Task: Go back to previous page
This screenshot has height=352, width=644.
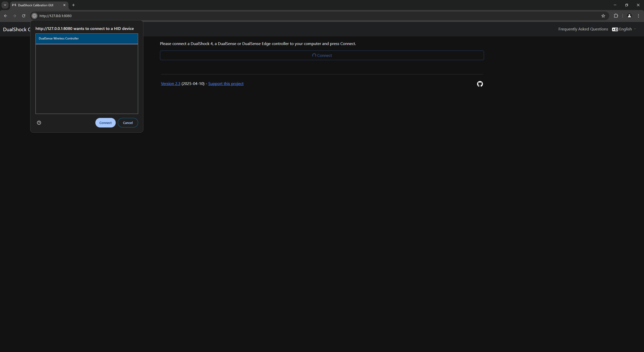Action: (x=6, y=16)
